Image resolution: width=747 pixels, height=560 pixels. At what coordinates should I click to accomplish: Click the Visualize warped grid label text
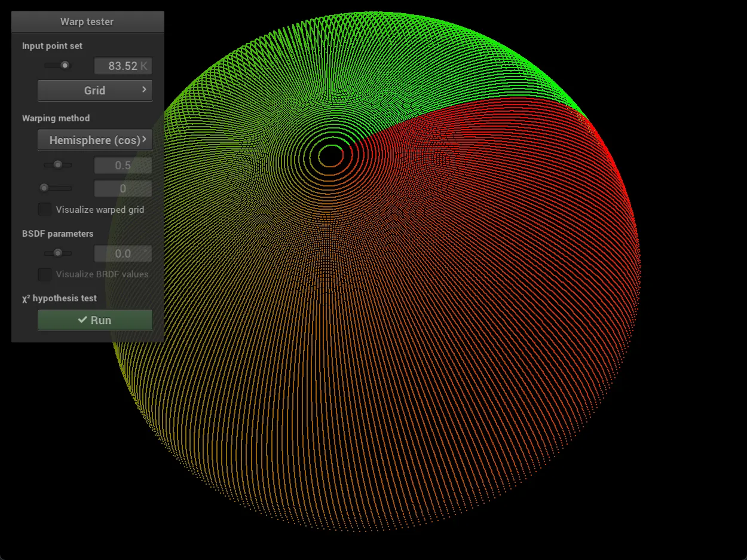100,210
